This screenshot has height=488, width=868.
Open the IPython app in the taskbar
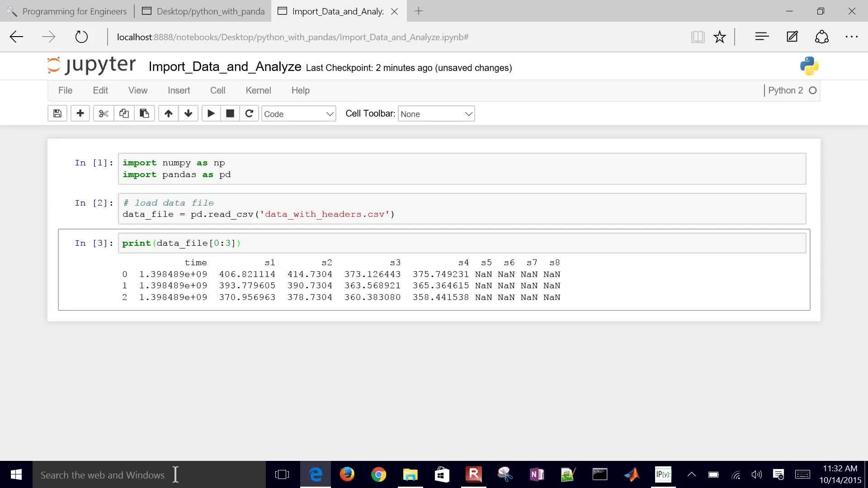pyautogui.click(x=663, y=474)
